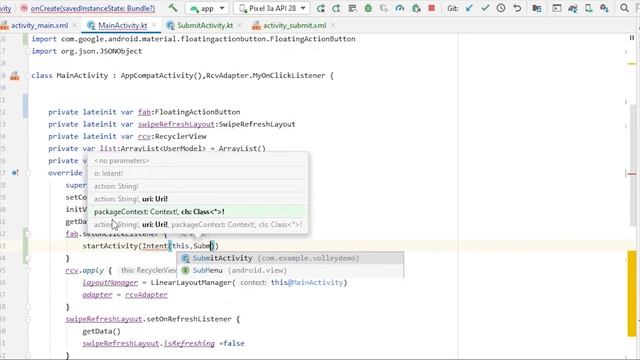Click the Rerun app icon
This screenshot has width=640, height=360.
pyautogui.click(x=321, y=8)
